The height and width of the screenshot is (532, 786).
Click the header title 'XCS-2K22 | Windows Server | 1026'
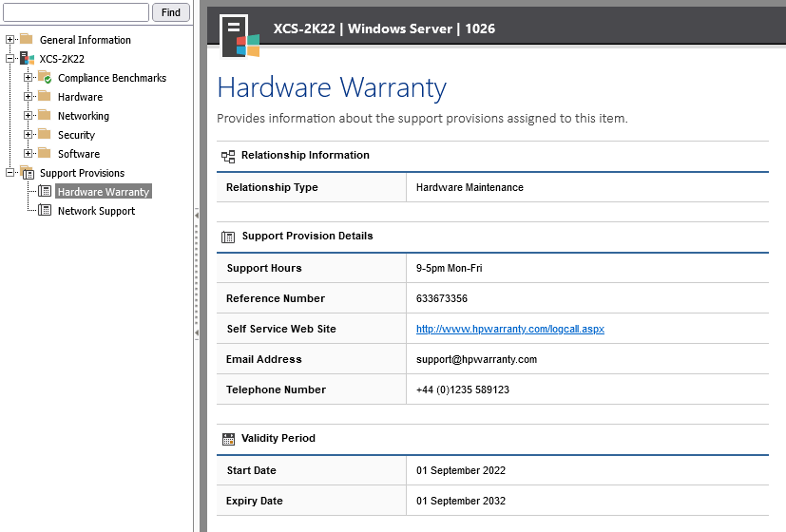click(384, 28)
